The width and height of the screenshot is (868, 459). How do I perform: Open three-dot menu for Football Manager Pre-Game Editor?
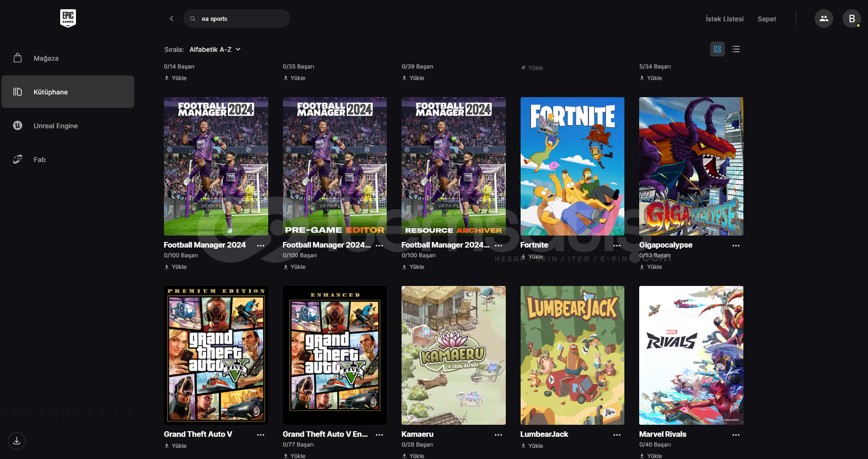[379, 246]
